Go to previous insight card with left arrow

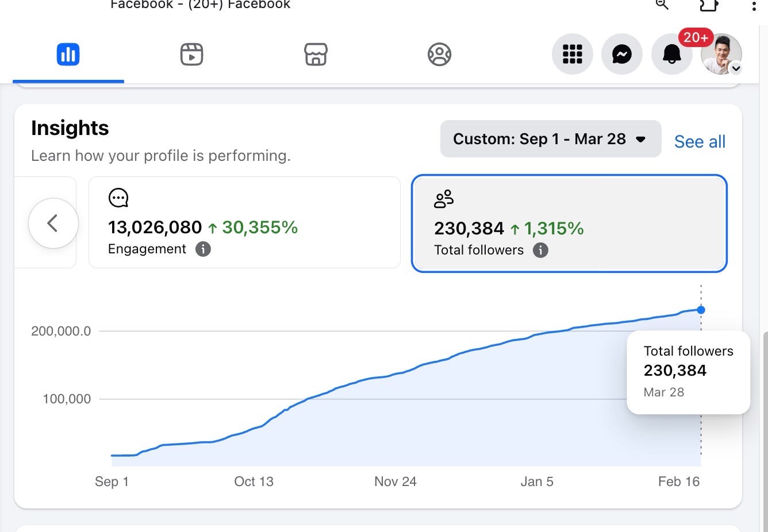point(53,223)
